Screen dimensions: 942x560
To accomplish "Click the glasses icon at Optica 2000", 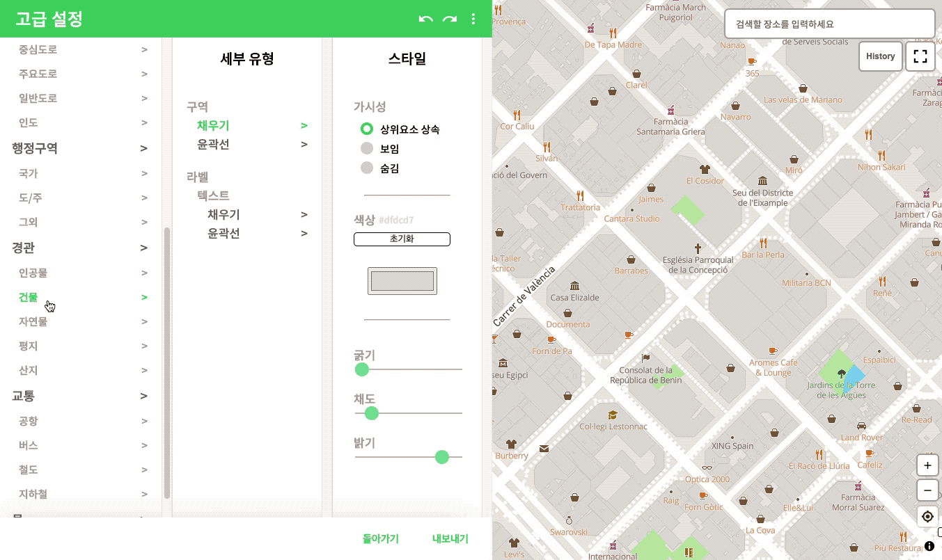I will click(x=707, y=468).
